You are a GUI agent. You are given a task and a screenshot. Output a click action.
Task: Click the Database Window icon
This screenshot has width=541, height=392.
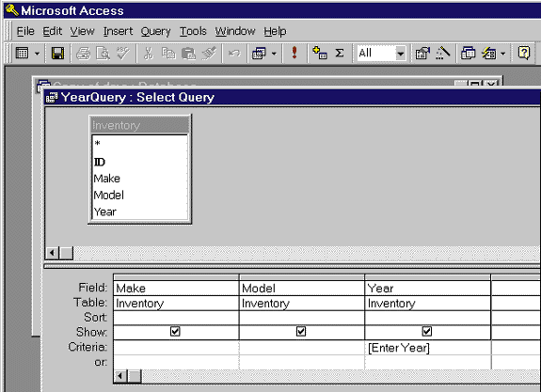pyautogui.click(x=469, y=53)
